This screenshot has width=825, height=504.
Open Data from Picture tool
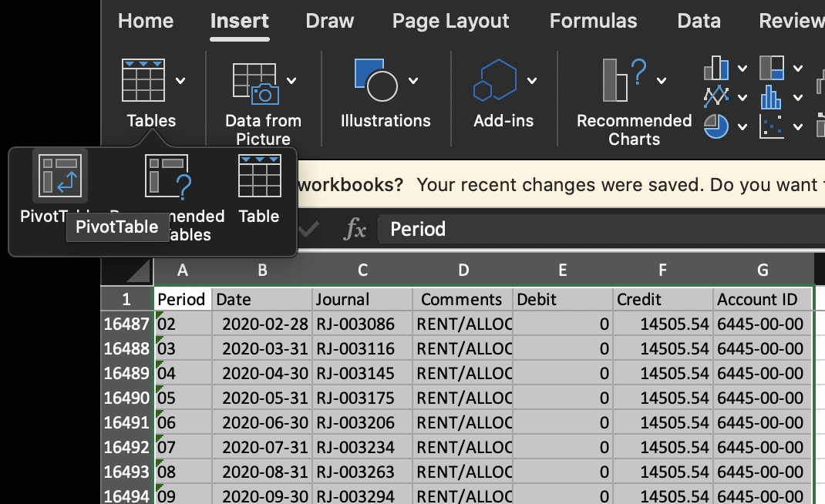[256, 83]
